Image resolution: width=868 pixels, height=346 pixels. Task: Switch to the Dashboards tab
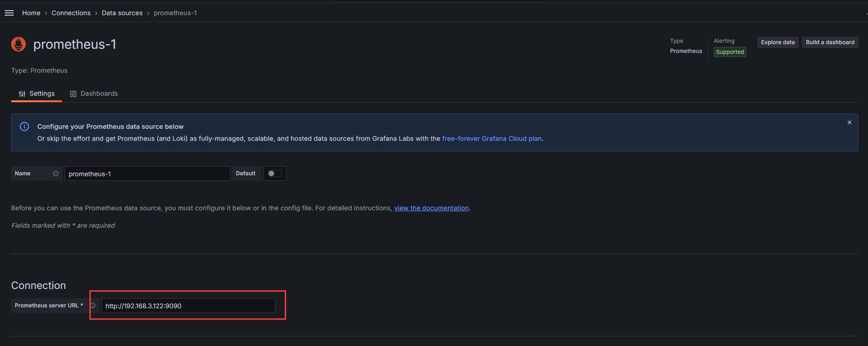click(94, 93)
